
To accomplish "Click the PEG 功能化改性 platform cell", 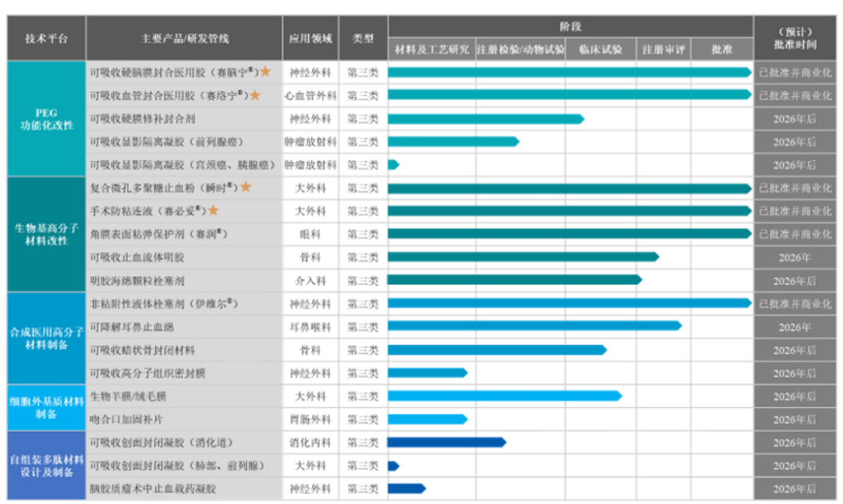I will point(46,119).
